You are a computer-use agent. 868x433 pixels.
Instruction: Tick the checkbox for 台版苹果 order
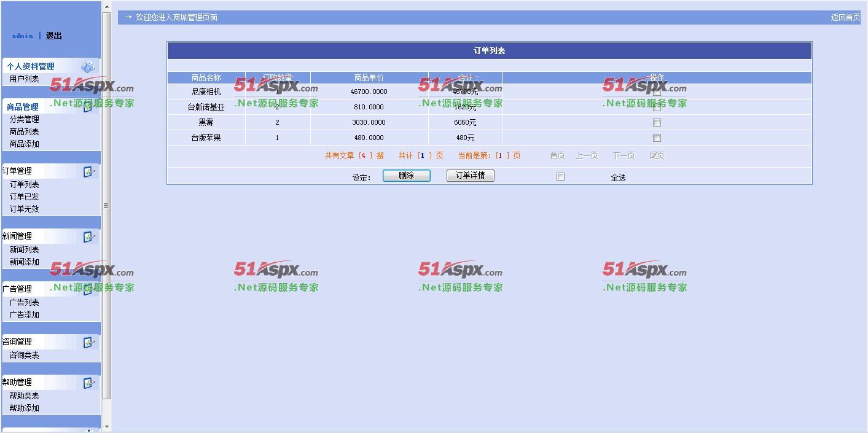tap(657, 138)
